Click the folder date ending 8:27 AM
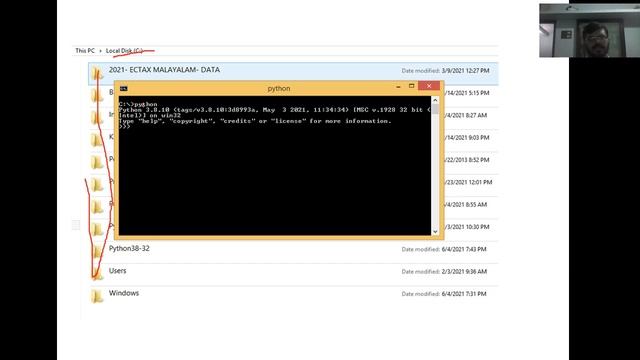 click(466, 116)
